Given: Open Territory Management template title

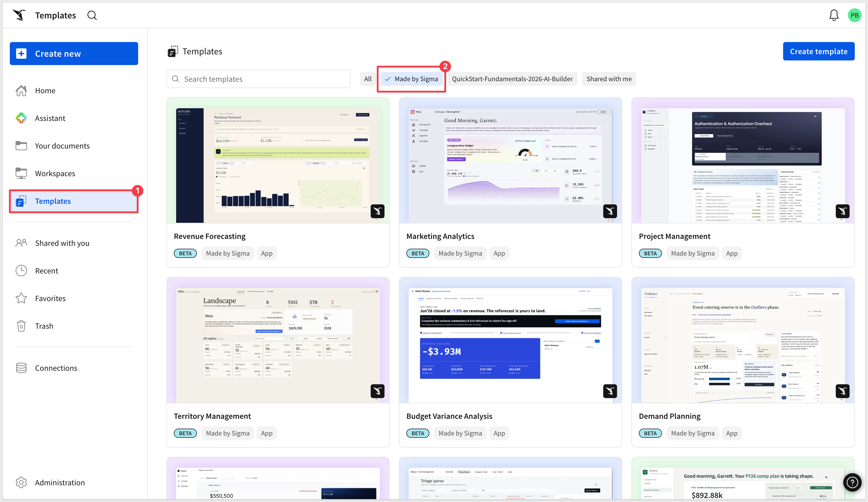Looking at the screenshot, I should [212, 416].
